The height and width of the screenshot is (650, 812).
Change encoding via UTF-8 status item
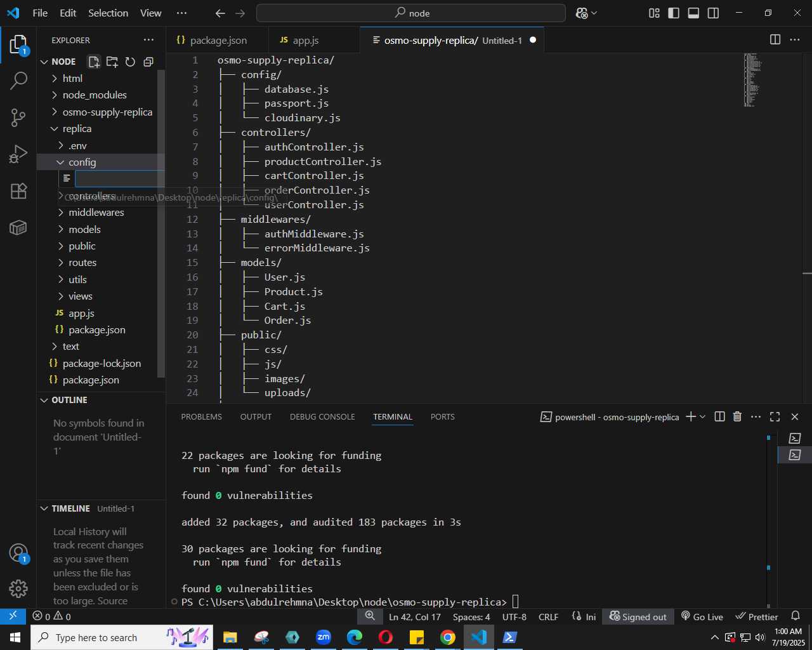(x=514, y=616)
